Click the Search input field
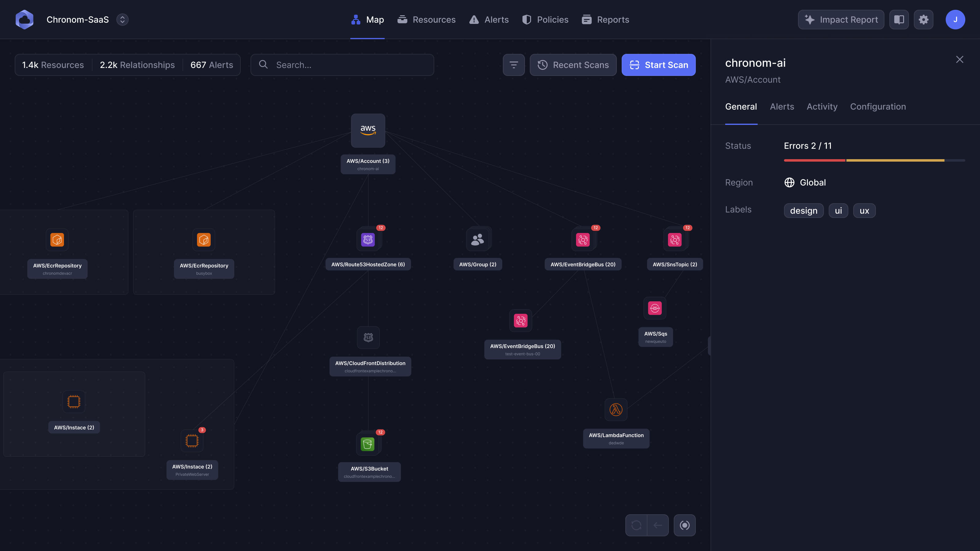 coord(342,65)
